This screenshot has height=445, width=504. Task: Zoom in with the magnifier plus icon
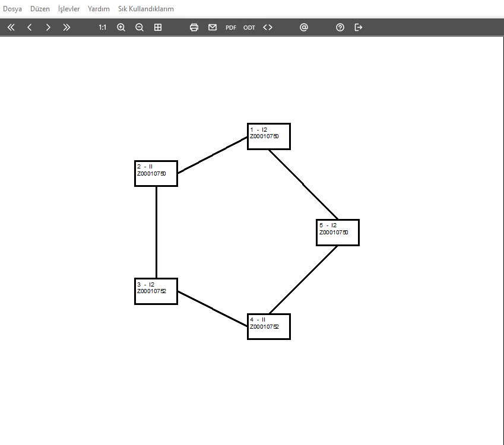click(121, 27)
